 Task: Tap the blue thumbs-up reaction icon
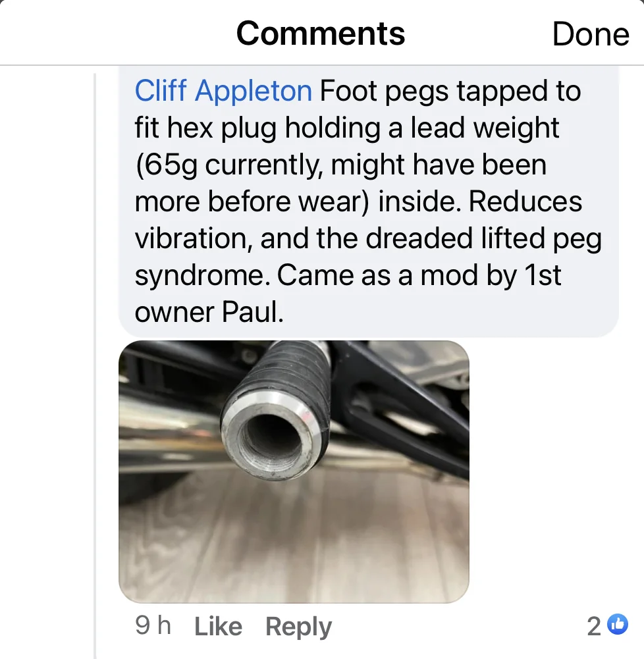tap(618, 624)
